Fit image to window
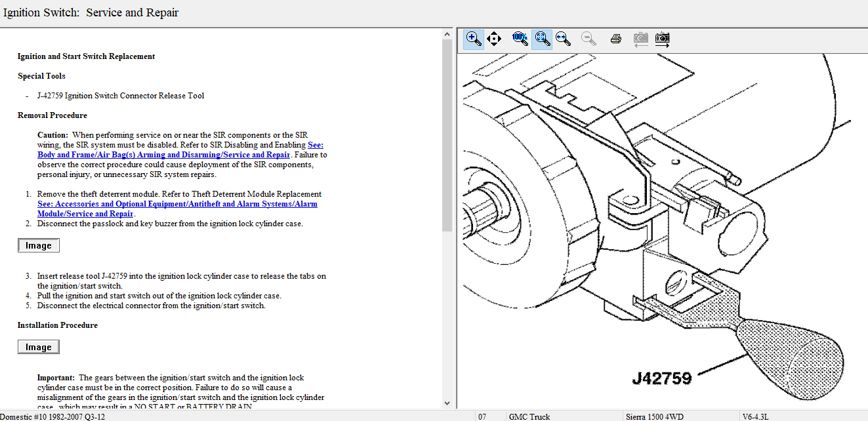Image resolution: width=868 pixels, height=421 pixels. point(542,39)
